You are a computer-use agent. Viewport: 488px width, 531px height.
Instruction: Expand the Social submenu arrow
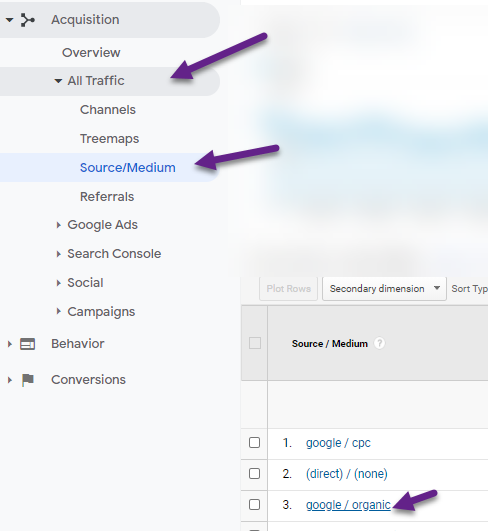click(59, 283)
